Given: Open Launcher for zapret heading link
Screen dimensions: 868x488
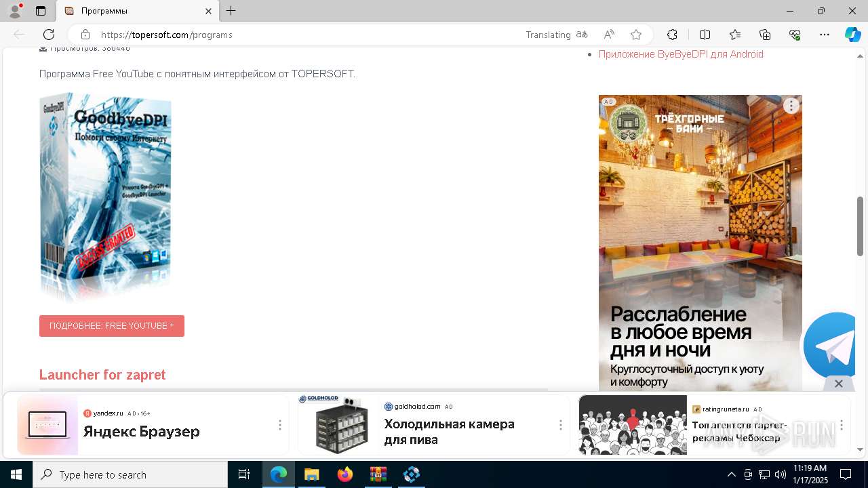Looking at the screenshot, I should click(102, 375).
